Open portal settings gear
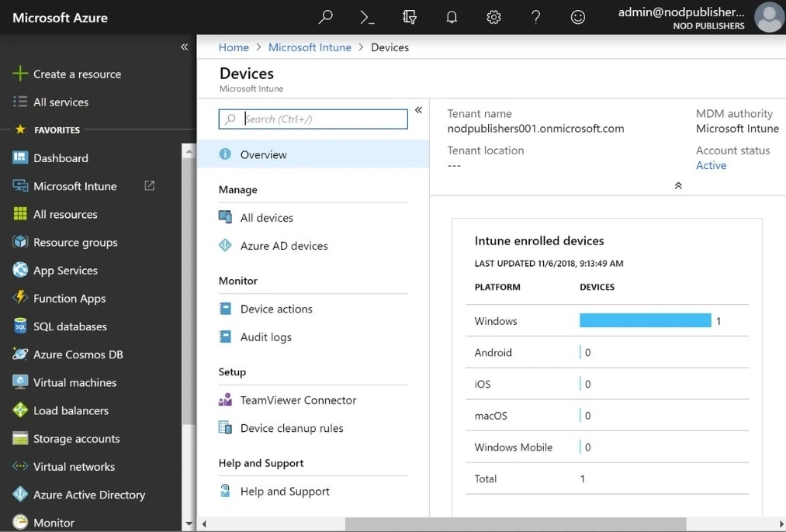786x532 pixels. point(493,17)
